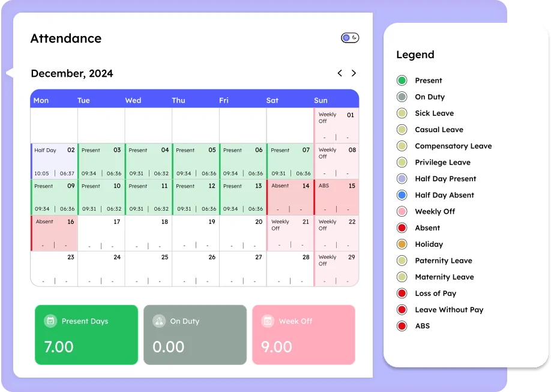Open the Present Days summary card
The image size is (551, 392).
(86, 334)
